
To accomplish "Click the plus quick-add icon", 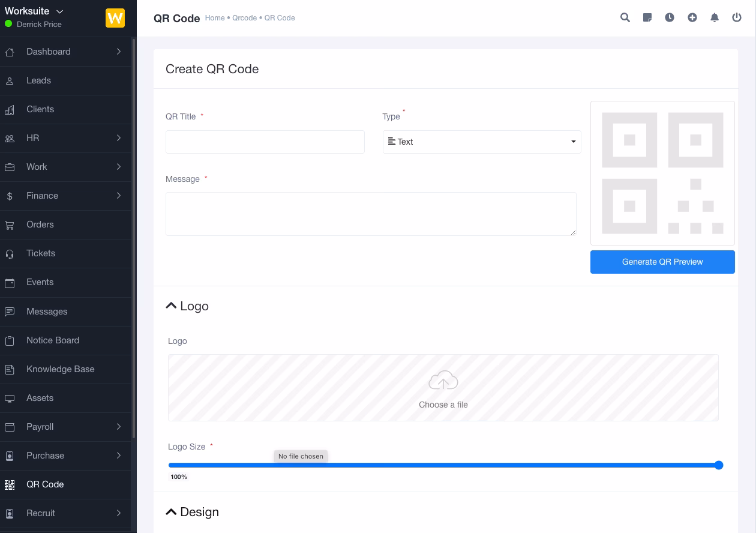I will point(692,17).
